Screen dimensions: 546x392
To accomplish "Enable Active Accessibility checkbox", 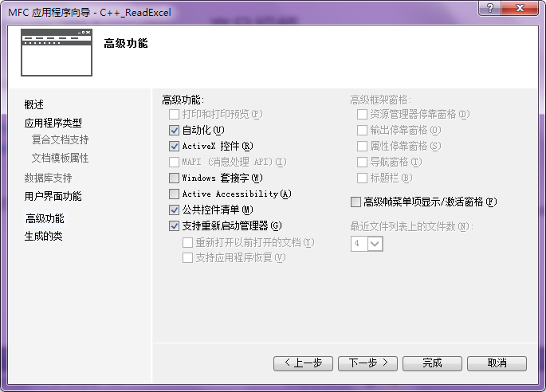I will click(x=174, y=194).
